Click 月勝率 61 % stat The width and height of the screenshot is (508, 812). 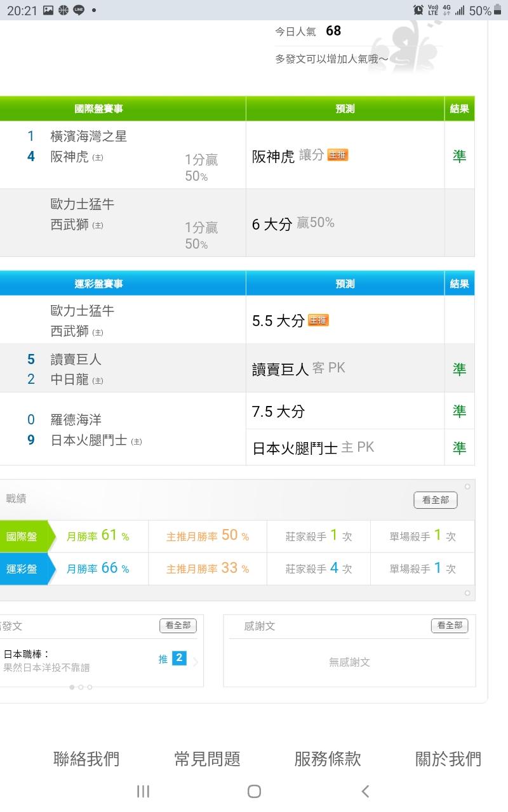pyautogui.click(x=98, y=536)
